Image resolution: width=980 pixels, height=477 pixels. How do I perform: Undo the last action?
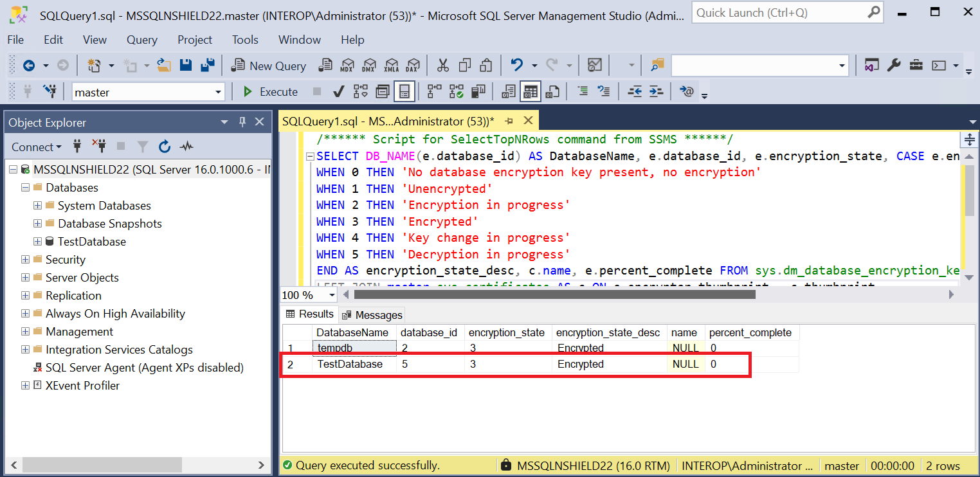tap(516, 65)
